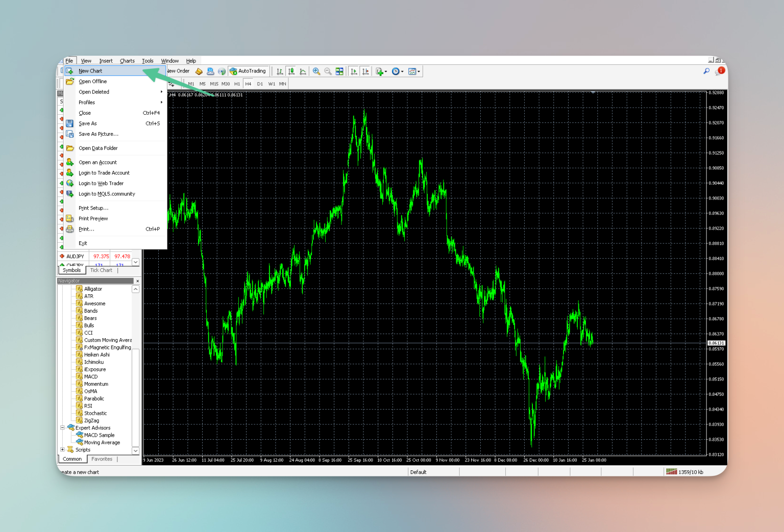Viewport: 784px width, 532px height.
Task: Zoom out on the chart
Action: click(x=328, y=71)
